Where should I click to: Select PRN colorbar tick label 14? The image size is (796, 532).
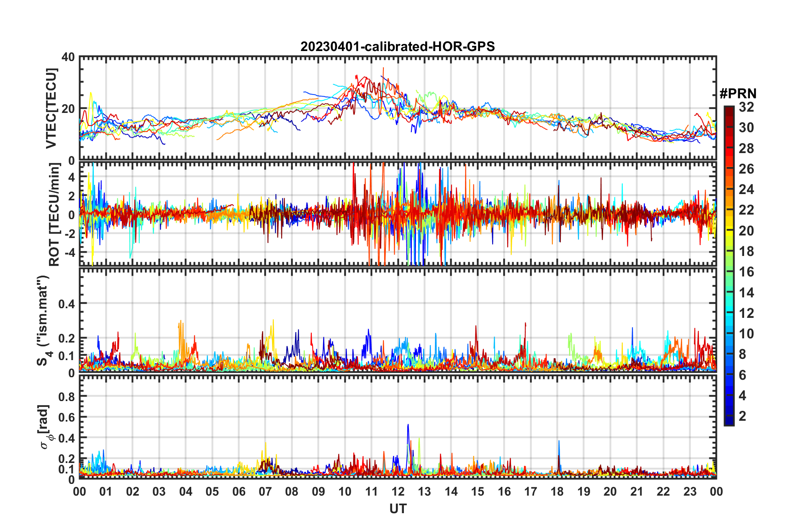(x=746, y=292)
